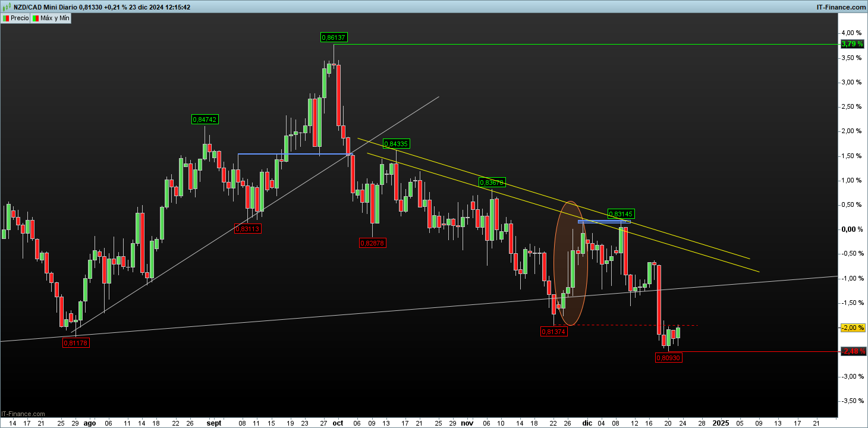Click the -1,50 % scale label
This screenshot has height=428, width=868.
pos(853,303)
